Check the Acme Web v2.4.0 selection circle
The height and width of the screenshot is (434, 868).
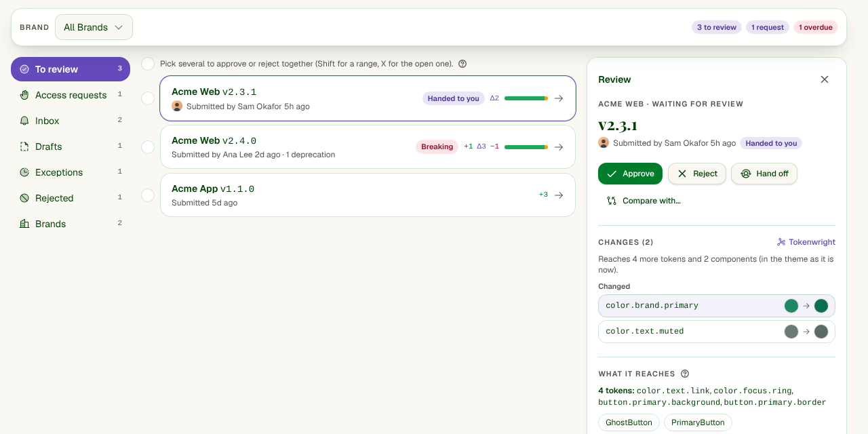[148, 147]
